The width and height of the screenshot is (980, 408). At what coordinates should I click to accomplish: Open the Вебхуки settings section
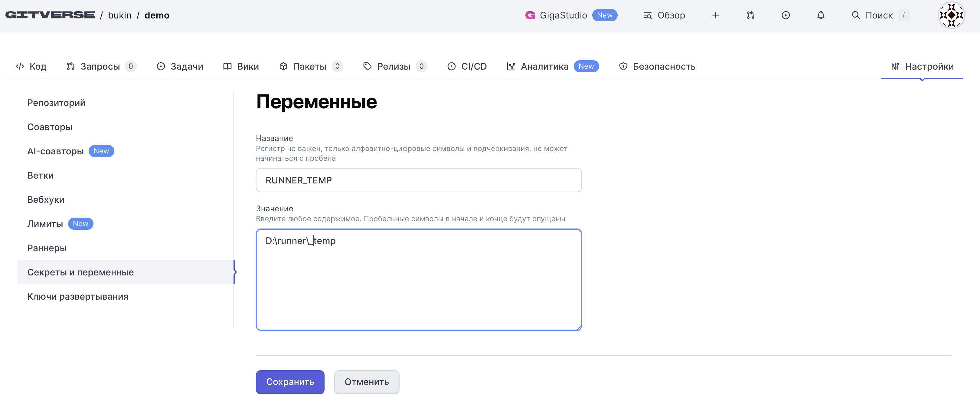[x=46, y=199]
